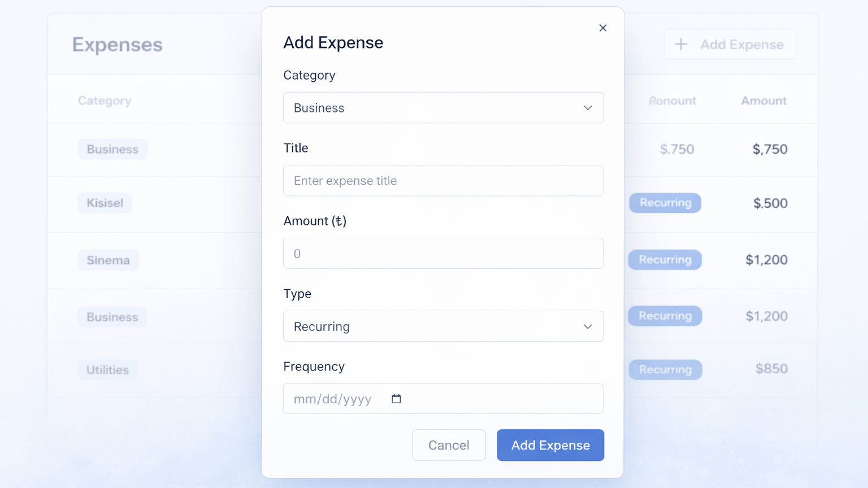Image resolution: width=868 pixels, height=488 pixels.
Task: Click the Amount column header
Action: pos(763,100)
